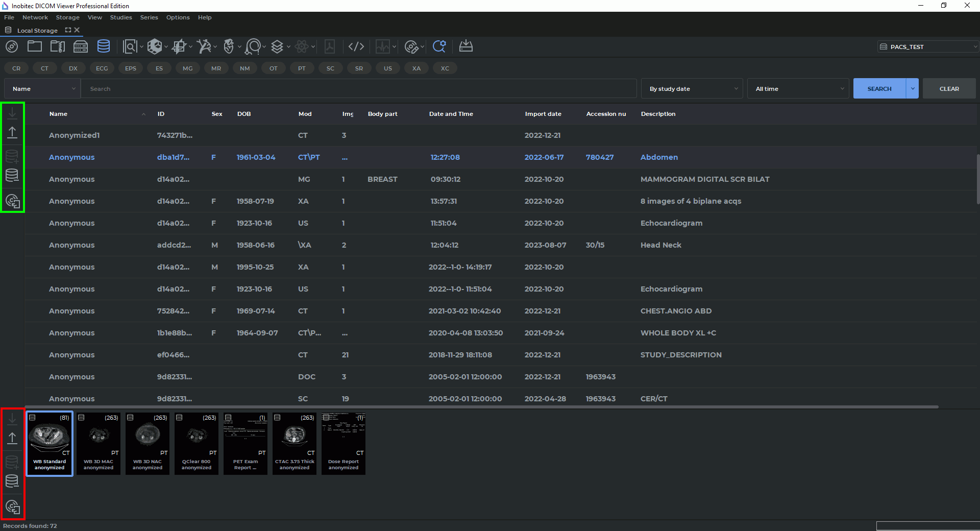
Task: Open the Name search field dropdown
Action: click(42, 89)
